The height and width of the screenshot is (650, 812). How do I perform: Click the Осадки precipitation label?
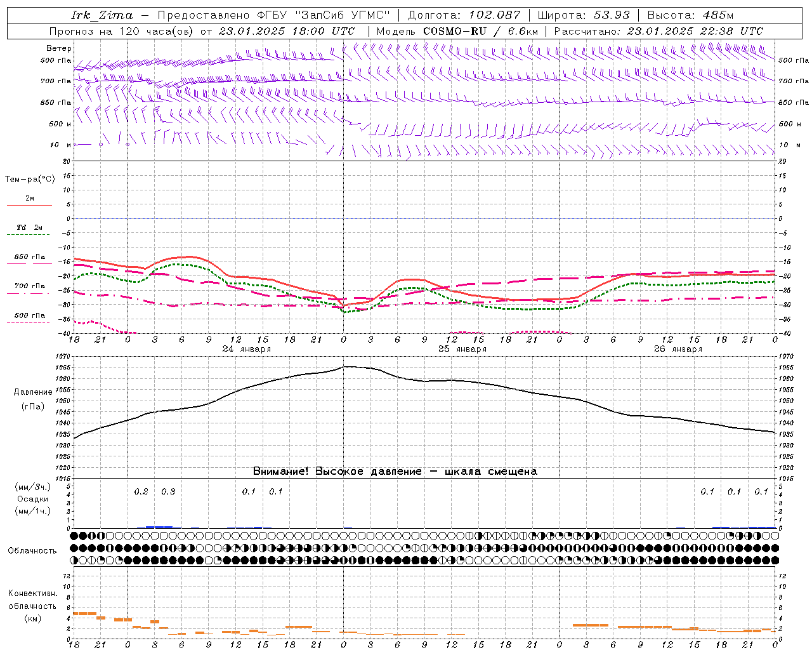coord(33,499)
